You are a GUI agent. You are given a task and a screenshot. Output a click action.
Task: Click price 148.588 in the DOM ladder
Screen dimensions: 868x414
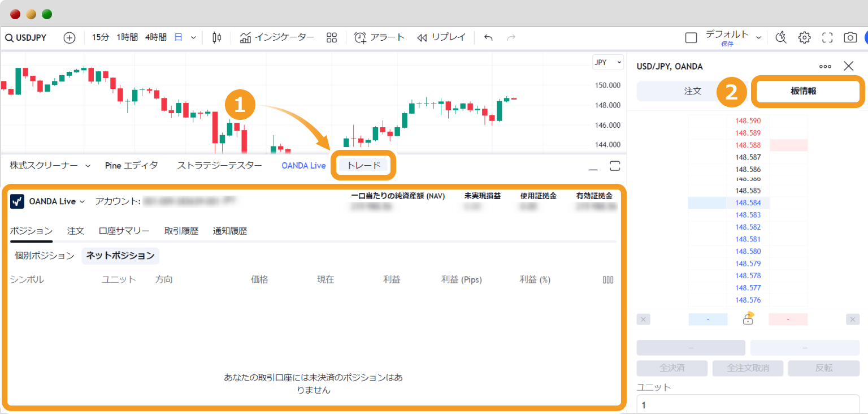coord(748,145)
